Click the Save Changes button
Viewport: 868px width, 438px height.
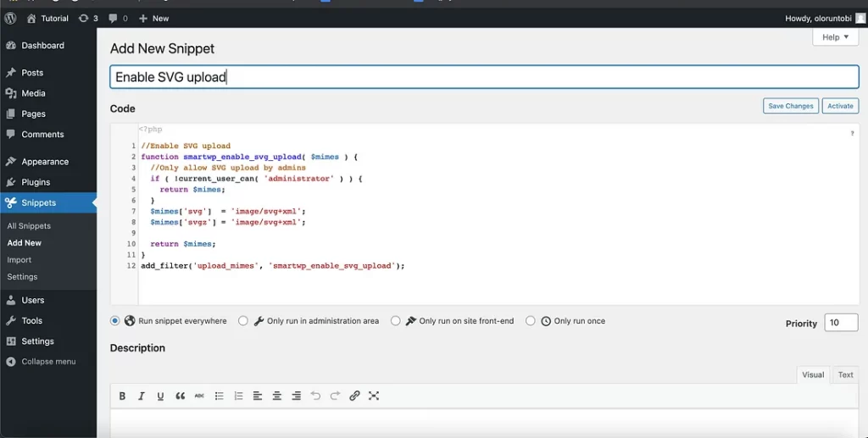(x=790, y=106)
